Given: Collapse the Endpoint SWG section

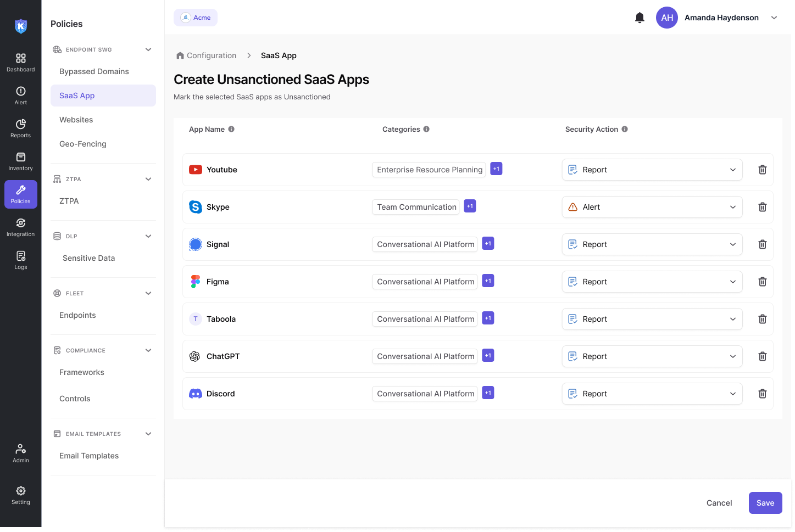Looking at the screenshot, I should 148,49.
